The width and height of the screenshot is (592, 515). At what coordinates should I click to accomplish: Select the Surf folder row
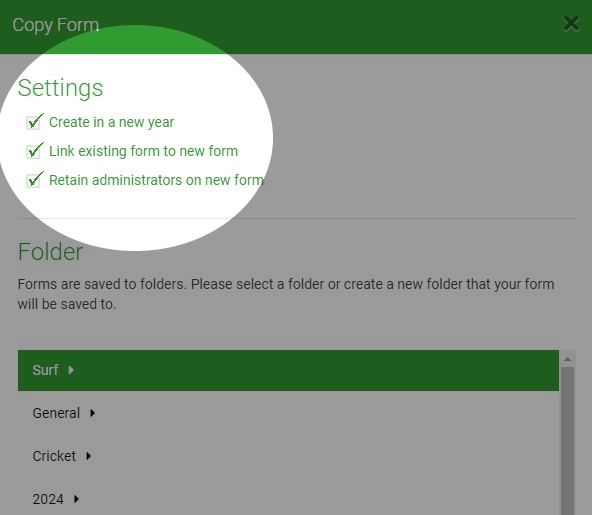(x=288, y=370)
